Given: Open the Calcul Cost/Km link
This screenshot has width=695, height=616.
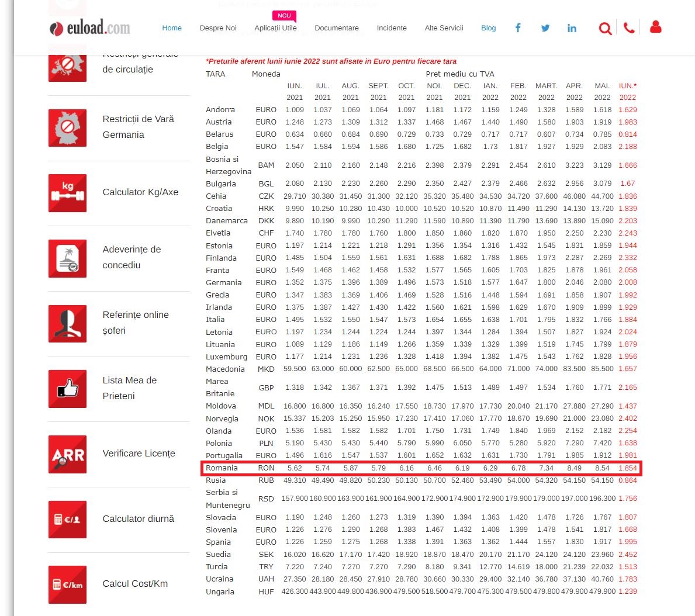Looking at the screenshot, I should [x=135, y=584].
